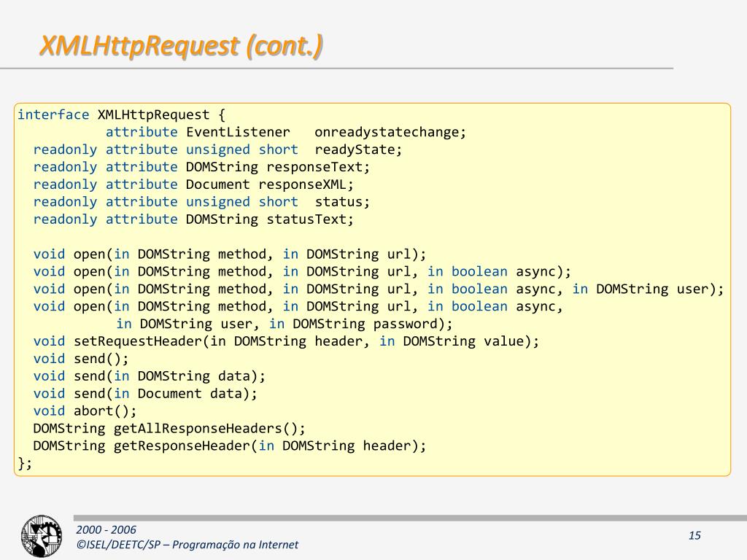Click the "2000 - 2006" footer text
Image resolution: width=747 pixels, height=560 pixels.
click(x=106, y=529)
